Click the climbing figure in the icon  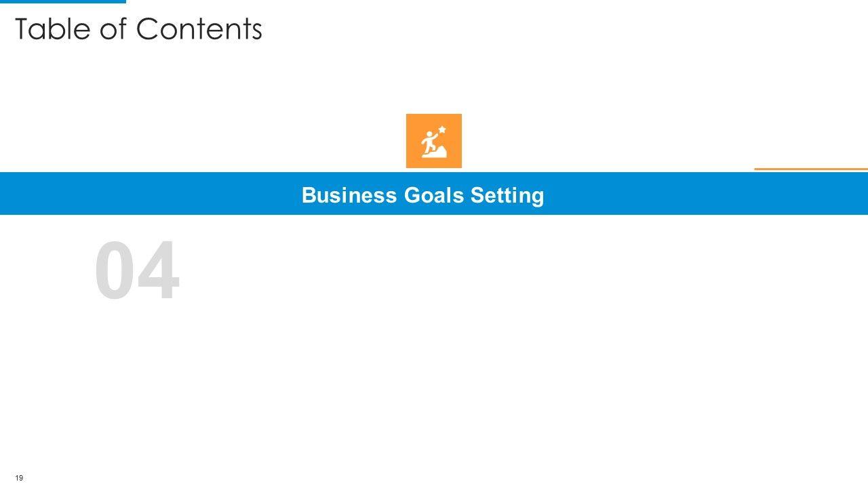[429, 142]
